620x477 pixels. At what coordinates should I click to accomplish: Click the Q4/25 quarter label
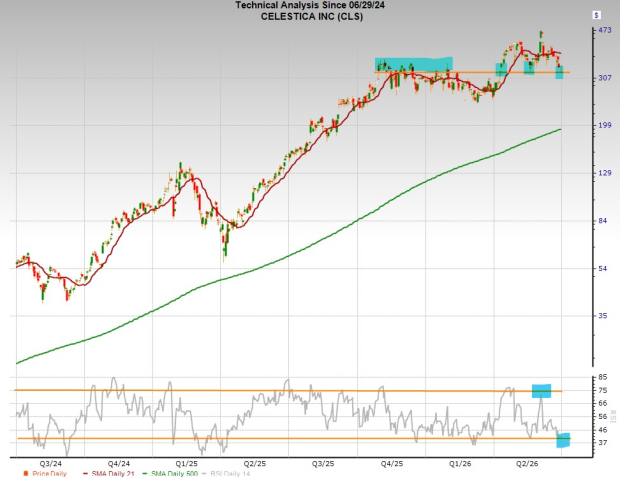(392, 464)
